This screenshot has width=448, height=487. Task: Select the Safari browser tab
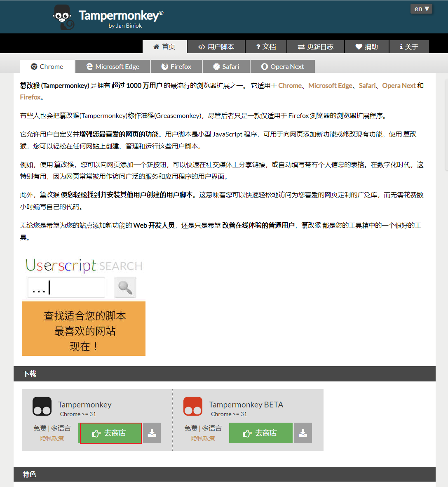click(226, 66)
